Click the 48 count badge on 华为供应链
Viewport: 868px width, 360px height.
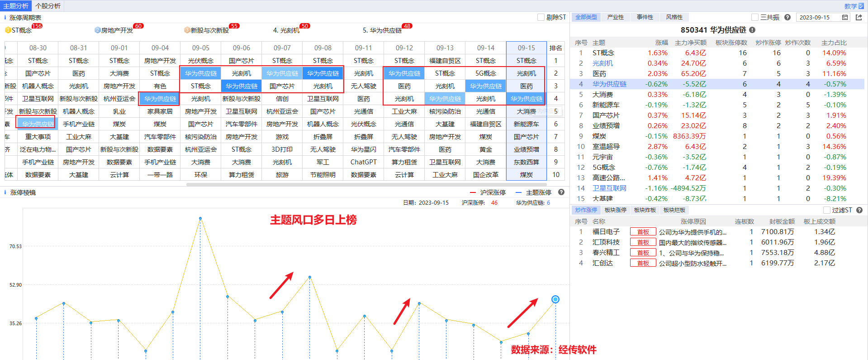click(x=407, y=26)
